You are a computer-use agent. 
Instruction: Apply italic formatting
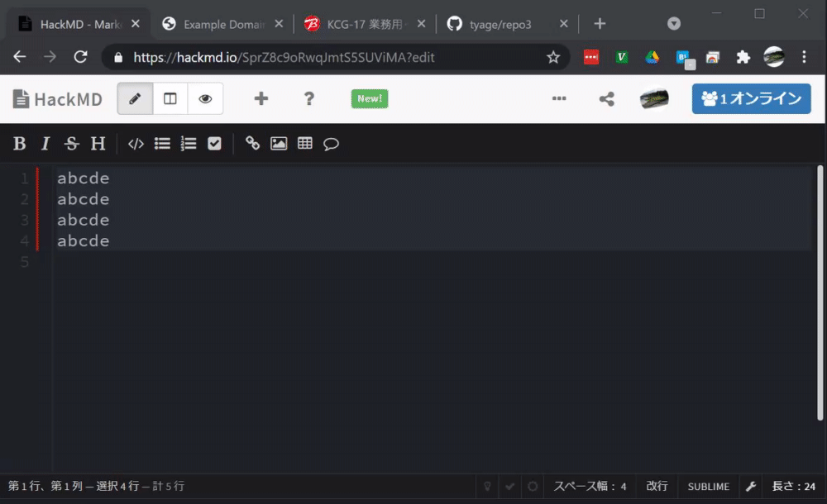tap(45, 143)
